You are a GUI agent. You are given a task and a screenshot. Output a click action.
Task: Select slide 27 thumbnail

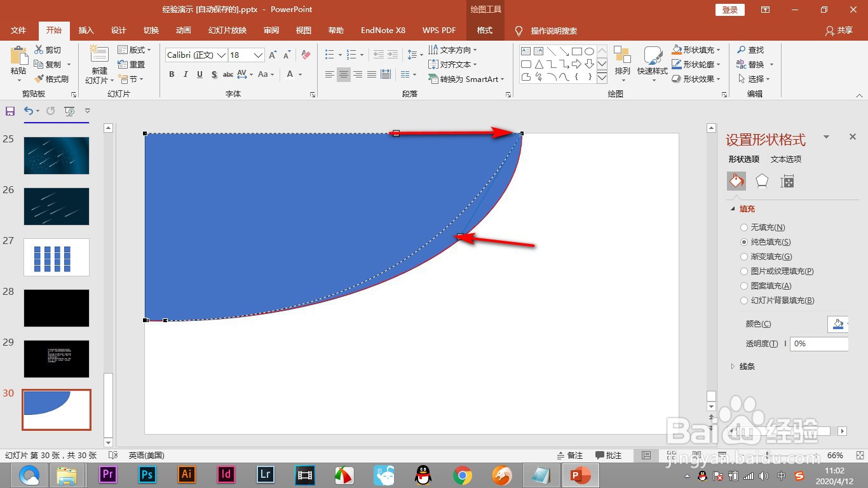57,257
